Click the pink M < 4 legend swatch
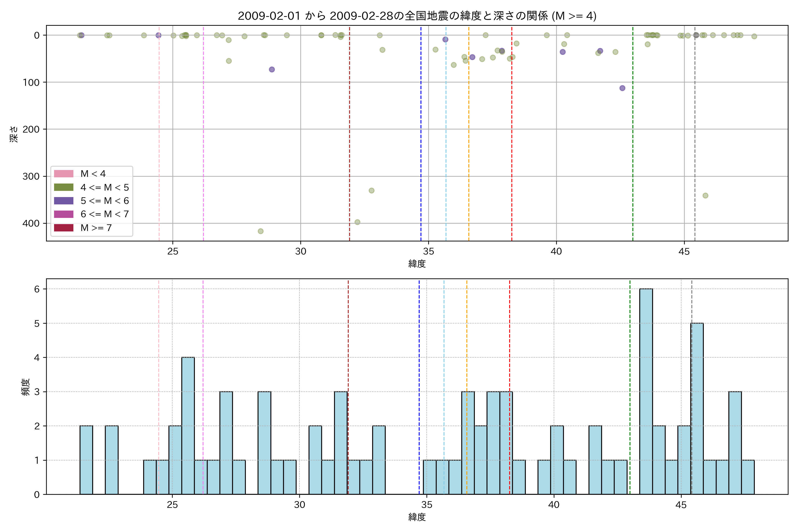This screenshot has height=532, width=798. point(63,174)
